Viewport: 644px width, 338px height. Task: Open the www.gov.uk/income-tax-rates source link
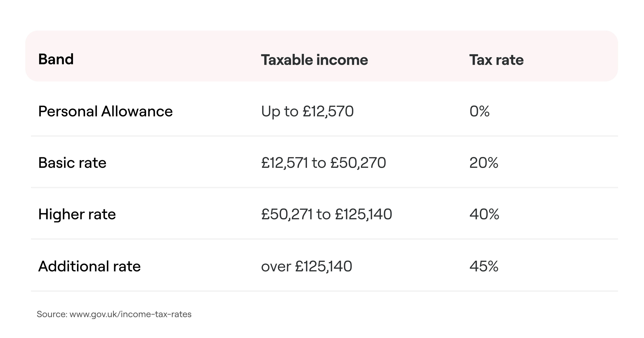tap(130, 314)
